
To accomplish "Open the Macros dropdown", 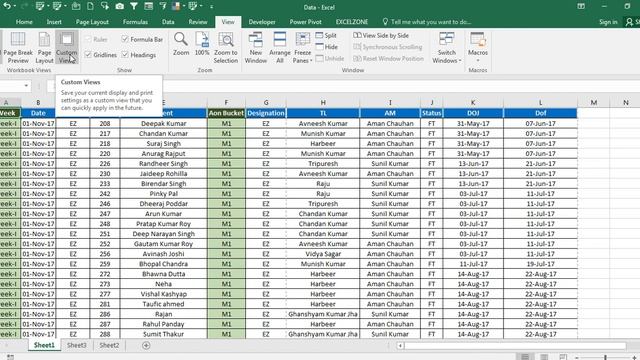I will [x=478, y=48].
